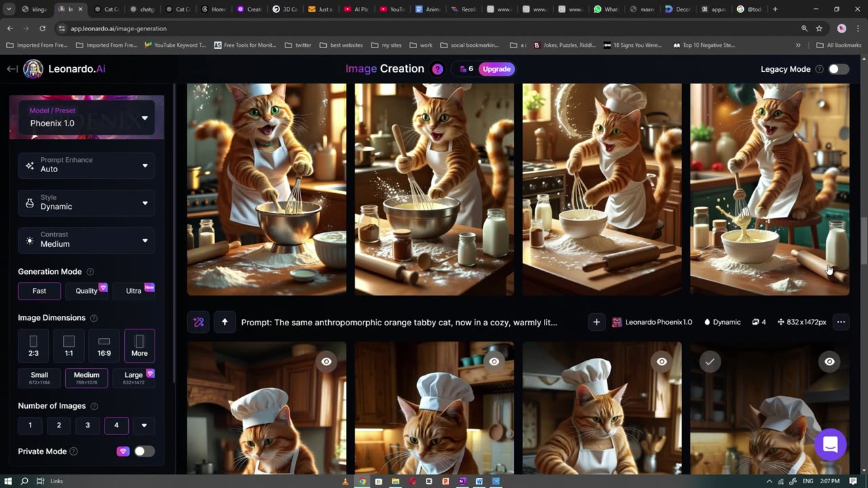
Task: Select Fast generation mode
Action: 39,291
